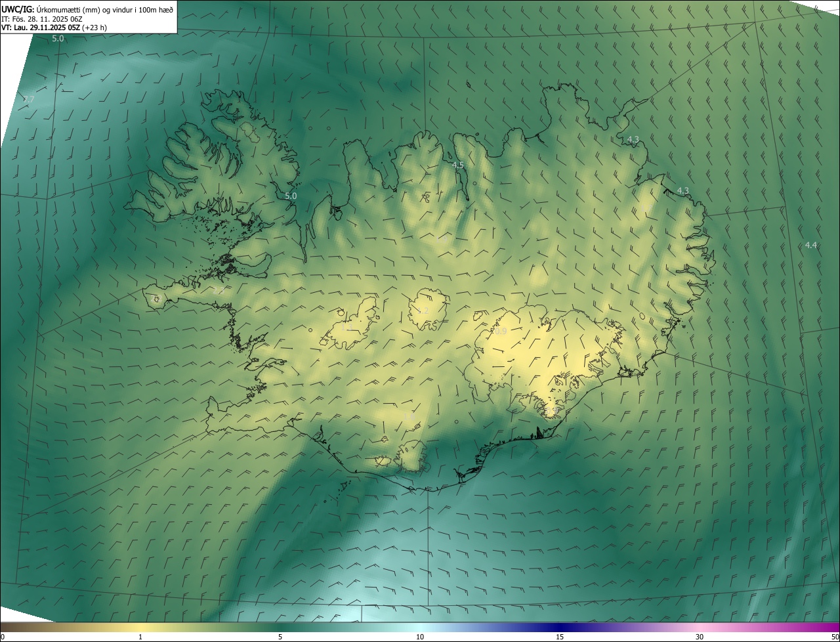Click the "5" tick label on the colour scale

(x=280, y=637)
